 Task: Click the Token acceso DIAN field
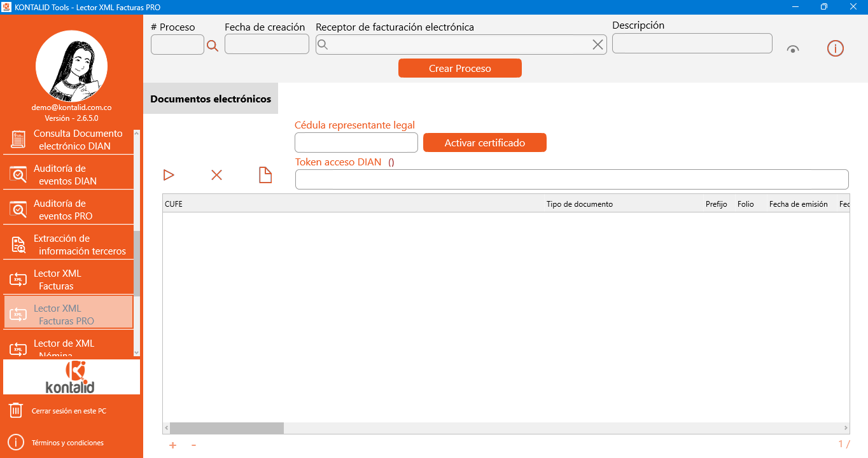click(x=572, y=179)
